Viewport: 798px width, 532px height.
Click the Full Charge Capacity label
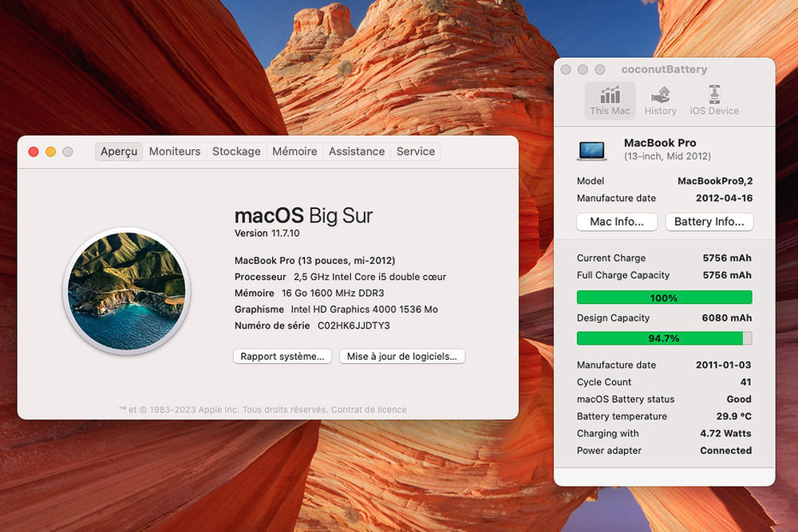(623, 275)
